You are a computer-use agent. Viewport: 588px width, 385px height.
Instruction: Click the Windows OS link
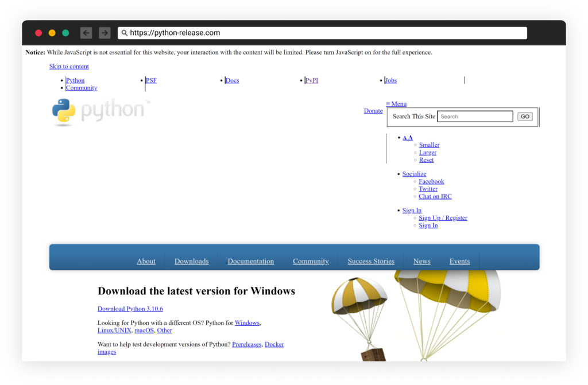tap(247, 323)
